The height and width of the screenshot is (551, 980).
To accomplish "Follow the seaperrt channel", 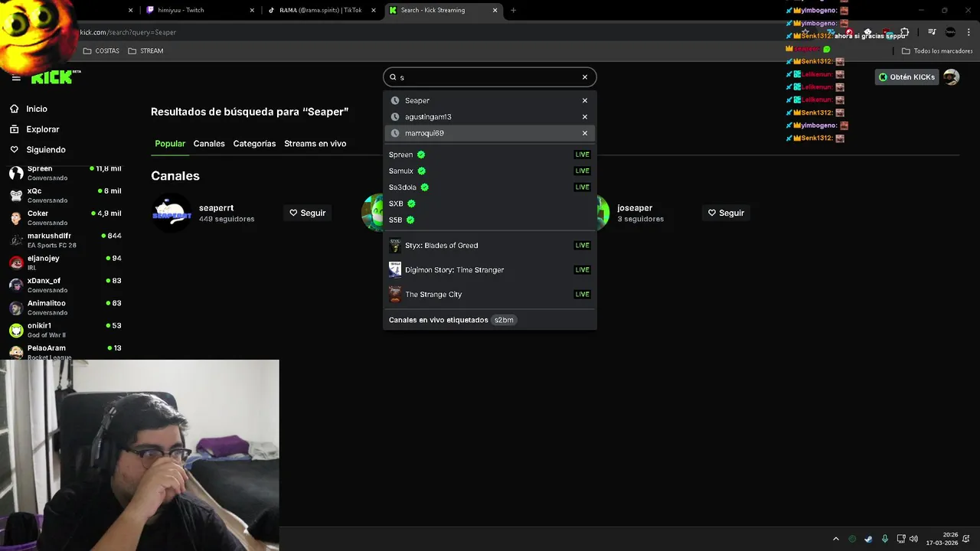I will (307, 213).
